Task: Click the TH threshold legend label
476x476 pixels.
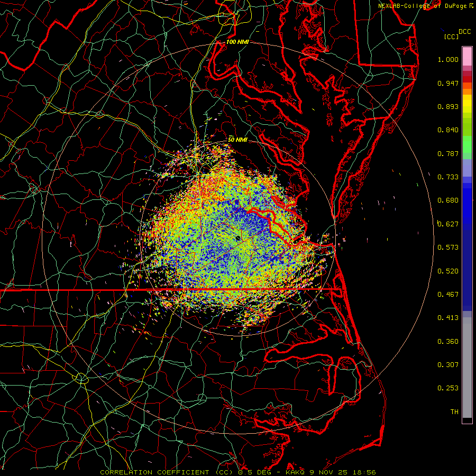Action: pos(454,412)
